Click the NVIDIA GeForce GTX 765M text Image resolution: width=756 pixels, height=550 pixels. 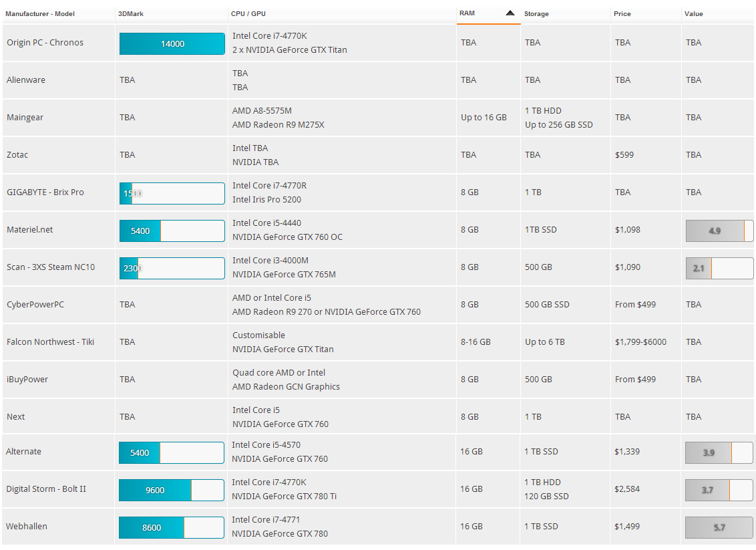pyautogui.click(x=284, y=275)
